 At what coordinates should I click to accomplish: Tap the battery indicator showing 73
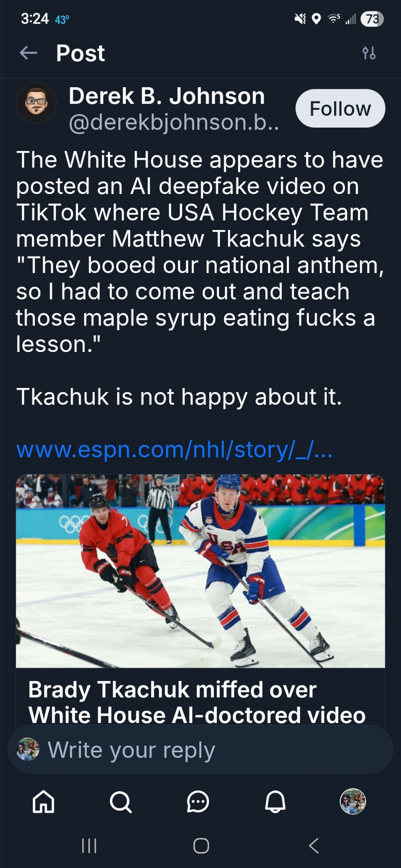(x=372, y=19)
